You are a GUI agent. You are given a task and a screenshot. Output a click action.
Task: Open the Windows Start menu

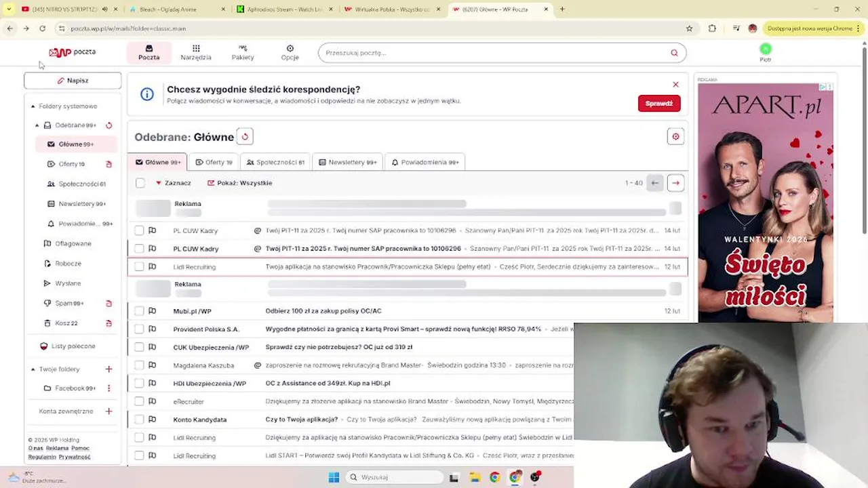334,477
